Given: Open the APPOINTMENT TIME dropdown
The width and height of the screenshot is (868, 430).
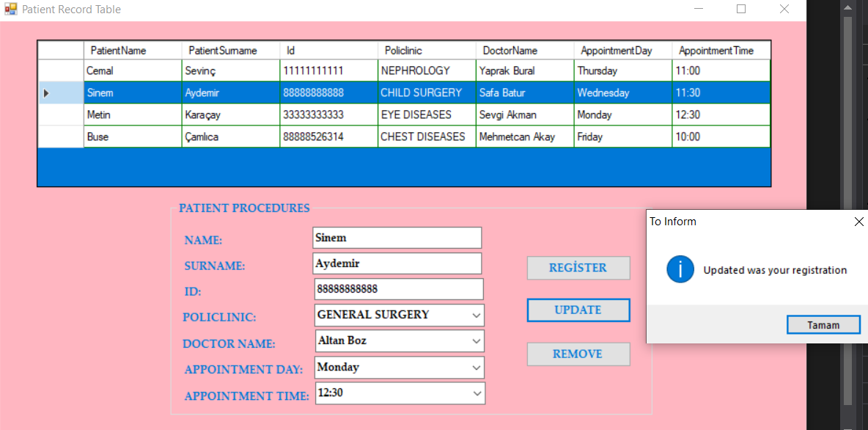Looking at the screenshot, I should (477, 393).
